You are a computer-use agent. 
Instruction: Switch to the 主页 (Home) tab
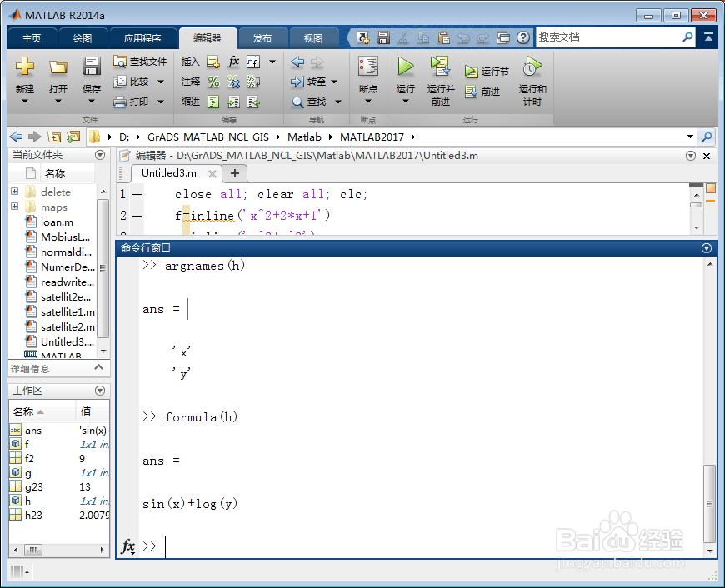pyautogui.click(x=32, y=38)
